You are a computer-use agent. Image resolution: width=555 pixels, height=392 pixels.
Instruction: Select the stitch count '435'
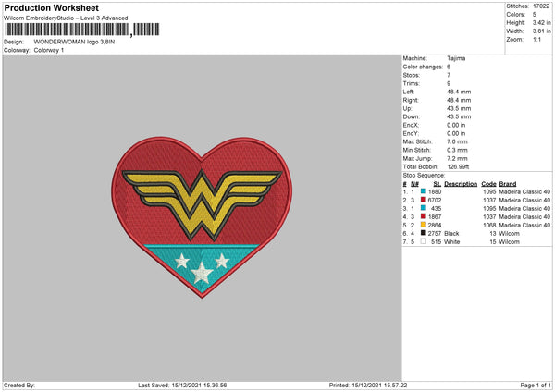(x=437, y=208)
